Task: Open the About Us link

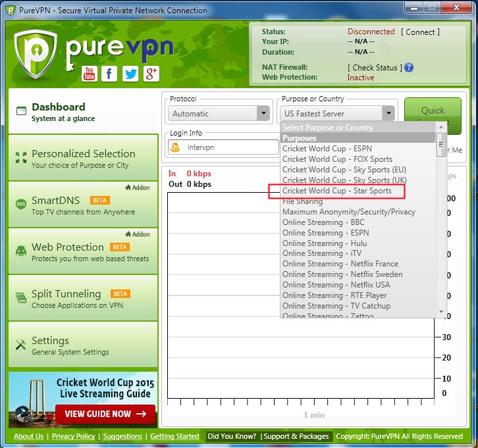Action: point(29,436)
